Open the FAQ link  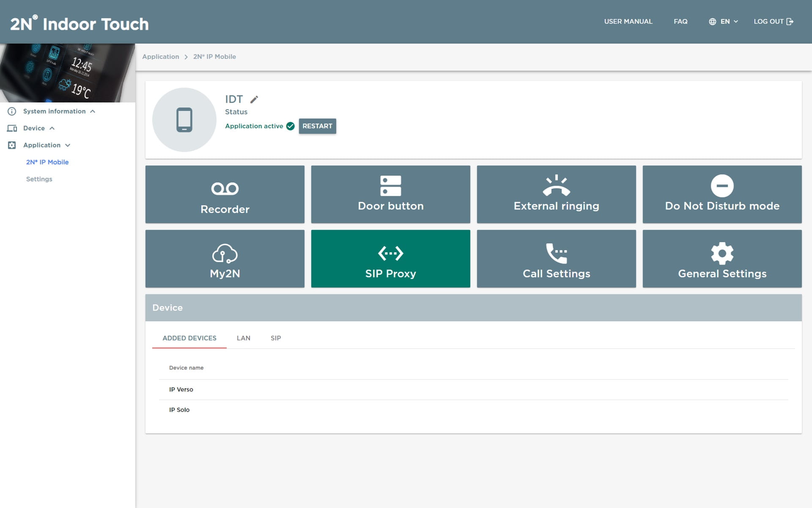(x=680, y=22)
